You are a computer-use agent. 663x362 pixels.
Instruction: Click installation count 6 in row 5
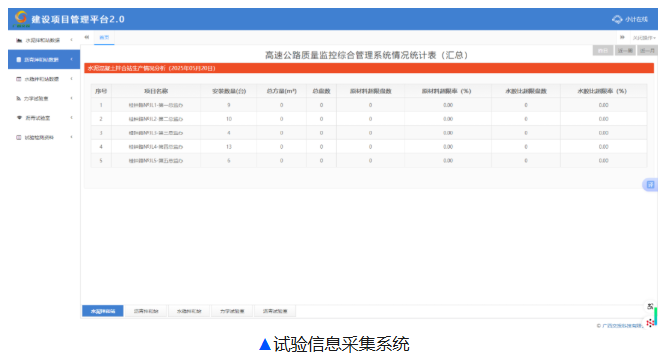(229, 161)
